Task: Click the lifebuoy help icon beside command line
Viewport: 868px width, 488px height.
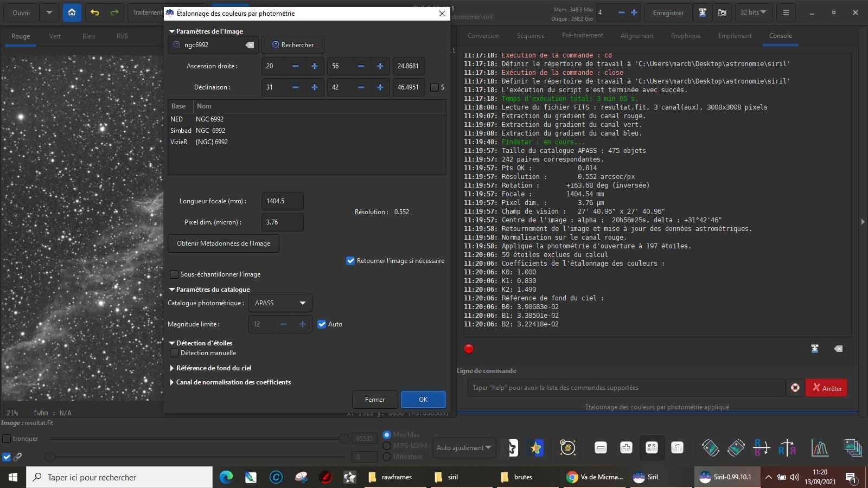Action: tap(795, 388)
